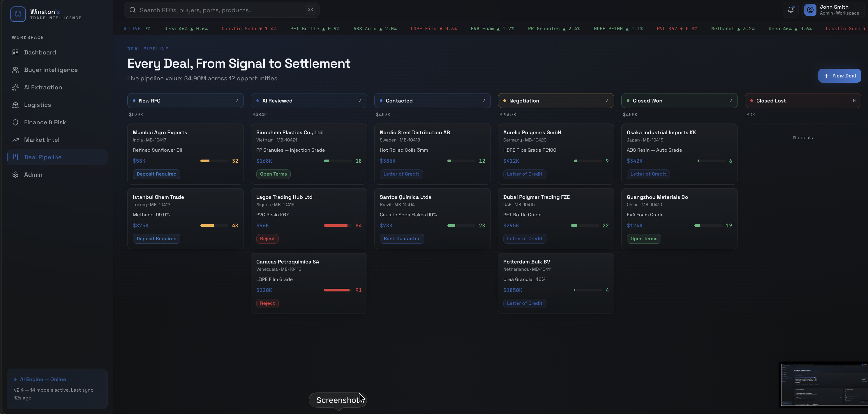Select the New RFQ column header
The height and width of the screenshot is (414, 868).
[185, 101]
